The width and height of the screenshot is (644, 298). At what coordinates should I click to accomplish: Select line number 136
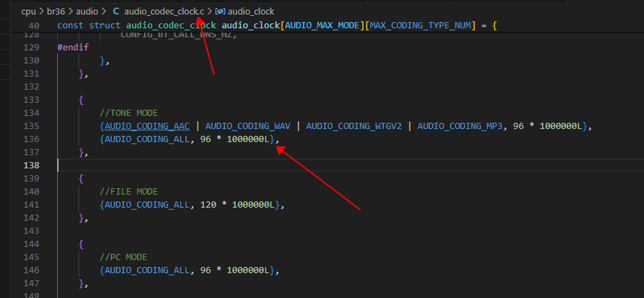click(x=31, y=139)
